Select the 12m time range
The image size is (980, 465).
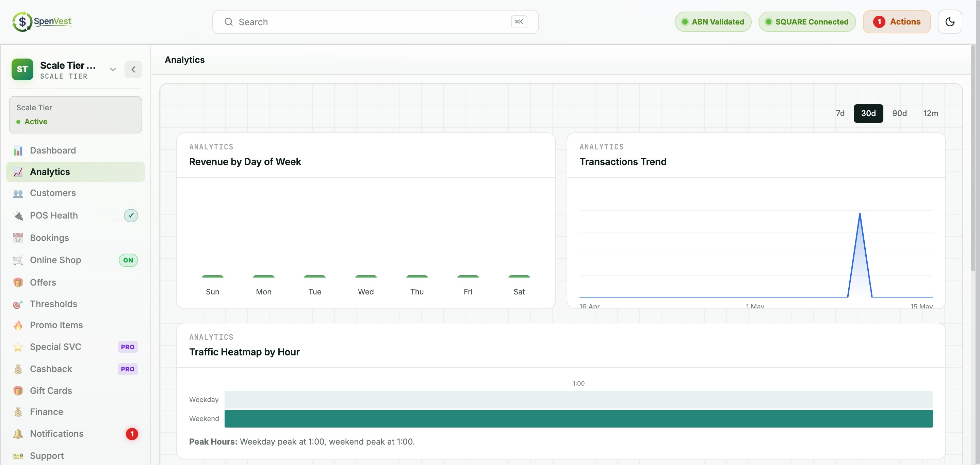tap(931, 113)
